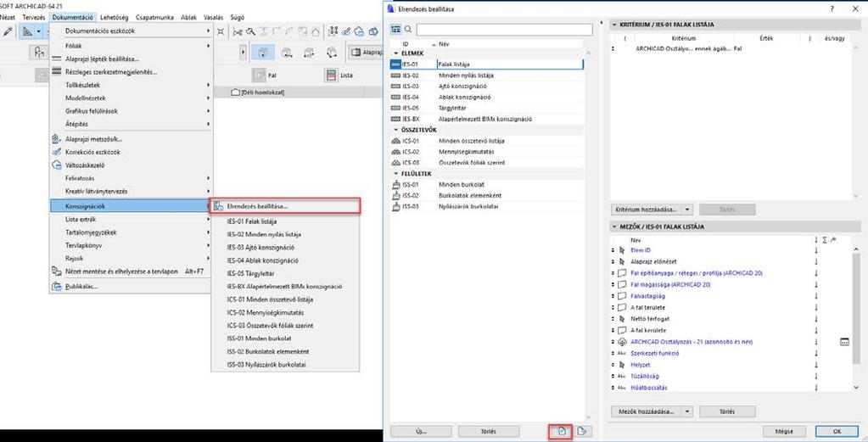Image resolution: width=868 pixels, height=442 pixels.
Task: Select the Szerkezeti funkció field
Action: click(730, 353)
